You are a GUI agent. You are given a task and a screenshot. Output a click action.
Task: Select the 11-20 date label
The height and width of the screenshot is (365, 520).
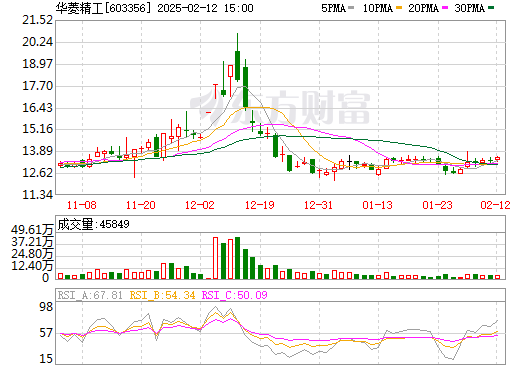point(141,205)
